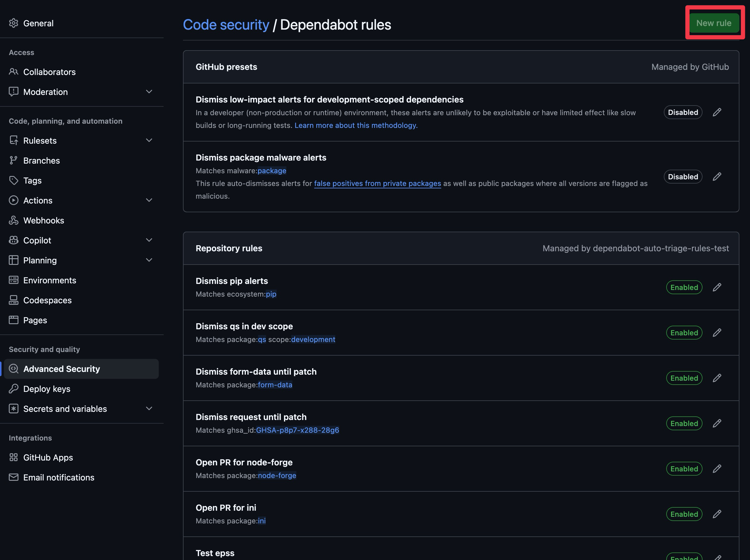Viewport: 750px width, 560px height.
Task: Open Branches settings
Action: pyautogui.click(x=81, y=160)
